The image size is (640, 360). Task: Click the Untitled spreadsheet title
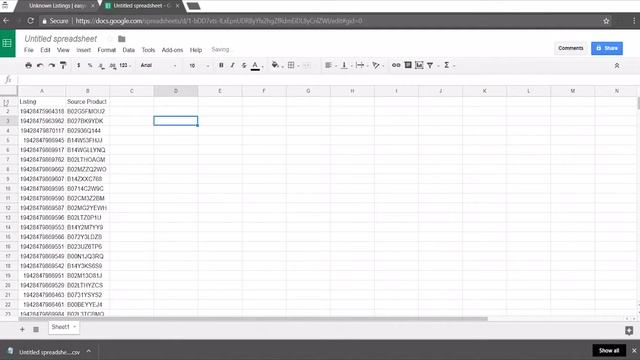coord(60,39)
